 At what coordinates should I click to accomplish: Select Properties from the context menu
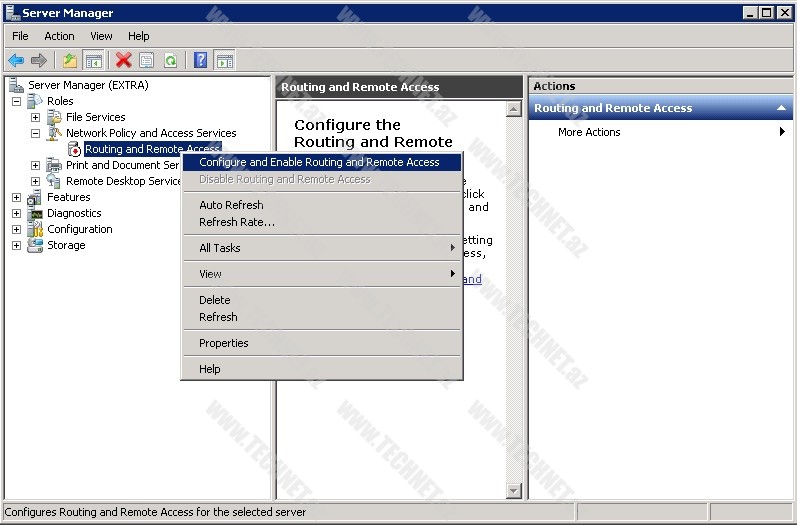coord(224,343)
